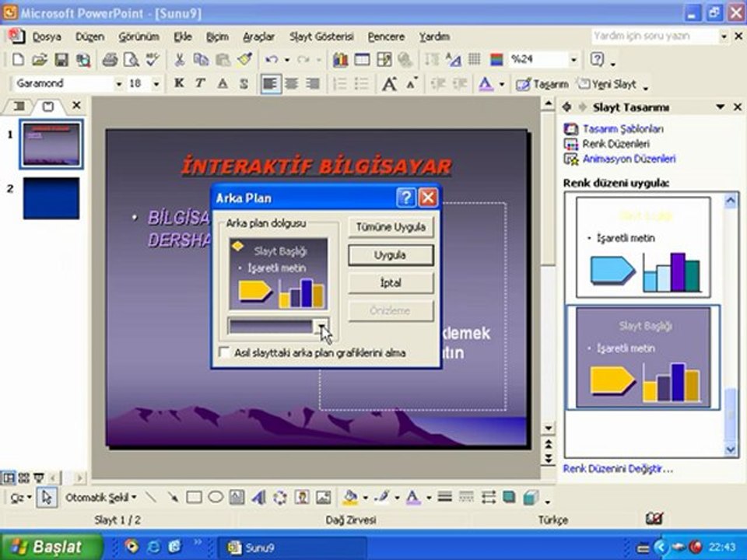The image size is (747, 560).
Task: Select the Arrow line tool
Action: click(x=173, y=498)
